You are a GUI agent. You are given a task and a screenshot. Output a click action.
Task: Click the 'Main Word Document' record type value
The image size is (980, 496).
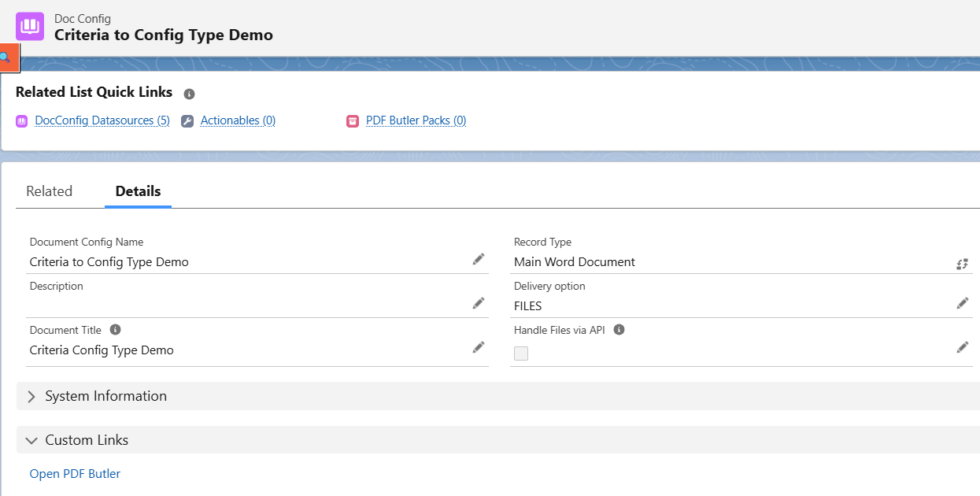click(x=575, y=262)
